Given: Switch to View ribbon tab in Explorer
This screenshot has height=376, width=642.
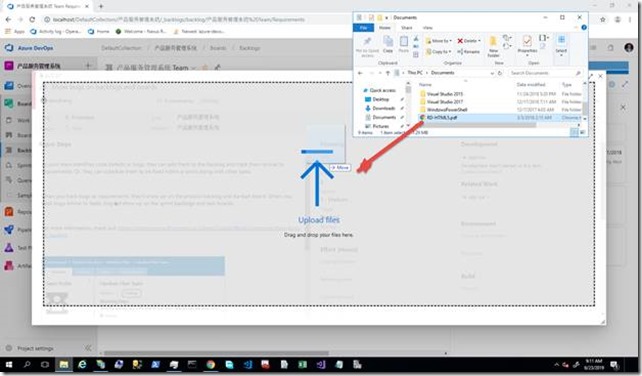Looking at the screenshot, I should [427, 28].
